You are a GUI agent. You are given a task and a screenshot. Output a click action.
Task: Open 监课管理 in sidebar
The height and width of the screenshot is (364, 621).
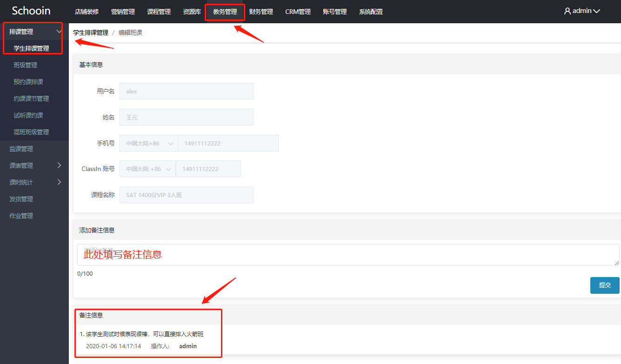pyautogui.click(x=21, y=149)
